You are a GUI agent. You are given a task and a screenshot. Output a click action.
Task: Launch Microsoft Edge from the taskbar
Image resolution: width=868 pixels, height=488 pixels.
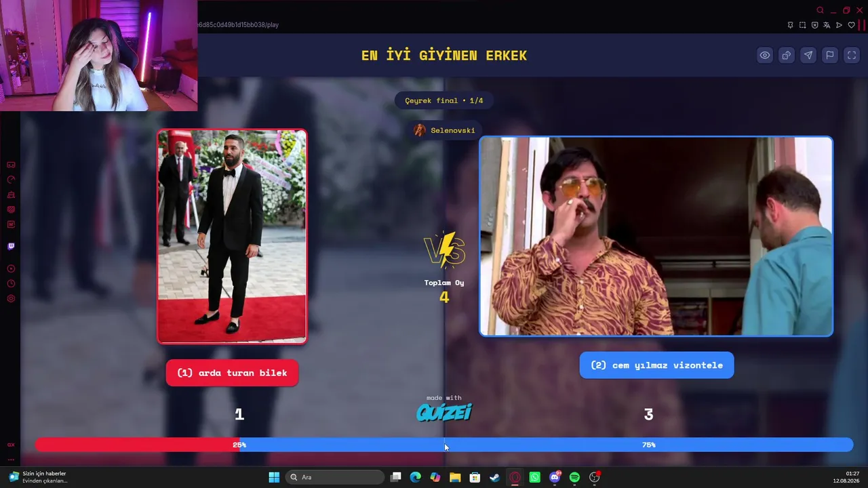tap(416, 477)
